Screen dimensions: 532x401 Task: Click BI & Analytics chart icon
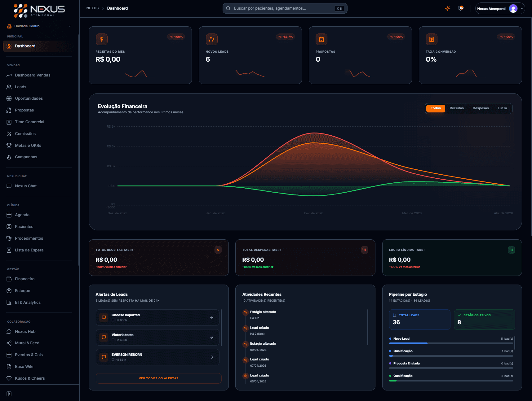pyautogui.click(x=9, y=303)
